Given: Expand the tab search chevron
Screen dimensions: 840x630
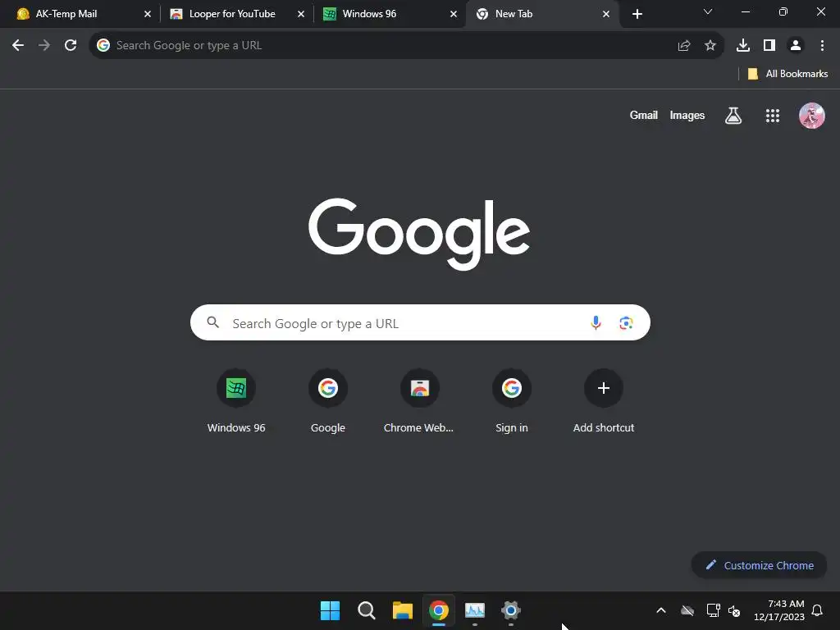Looking at the screenshot, I should (708, 11).
